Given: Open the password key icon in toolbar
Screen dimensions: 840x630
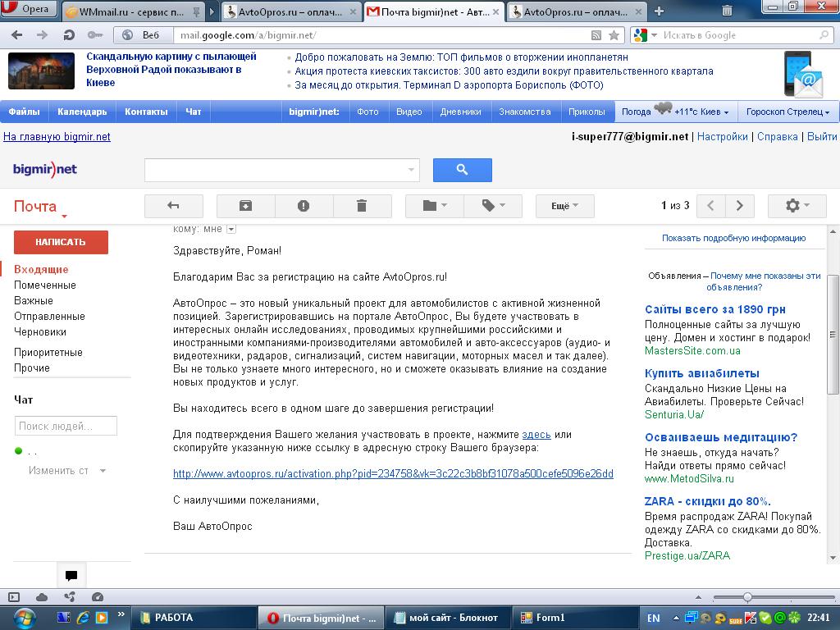Looking at the screenshot, I should coord(95,35).
